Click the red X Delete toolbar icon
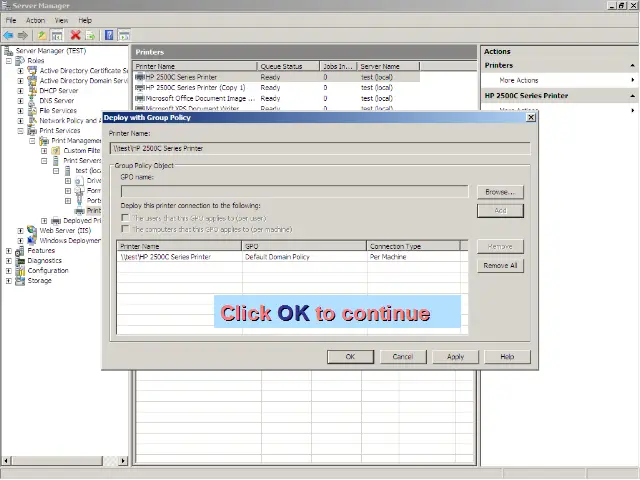The image size is (640, 480). [76, 35]
